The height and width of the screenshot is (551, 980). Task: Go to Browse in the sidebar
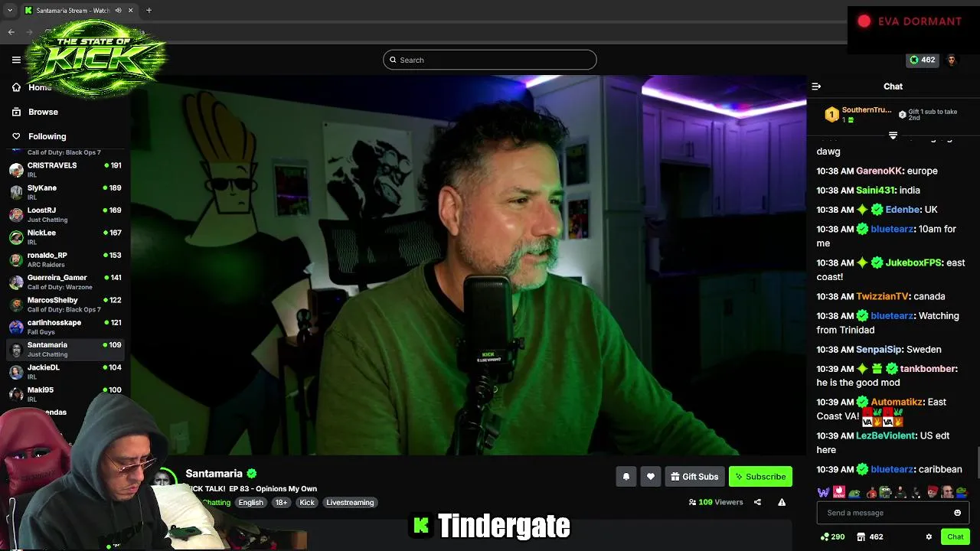[43, 112]
